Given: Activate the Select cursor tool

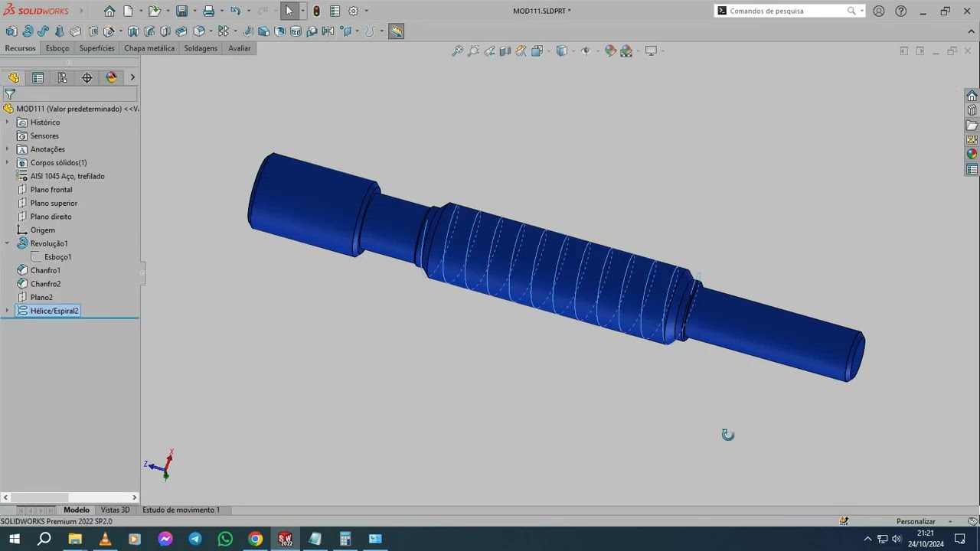Looking at the screenshot, I should (289, 11).
